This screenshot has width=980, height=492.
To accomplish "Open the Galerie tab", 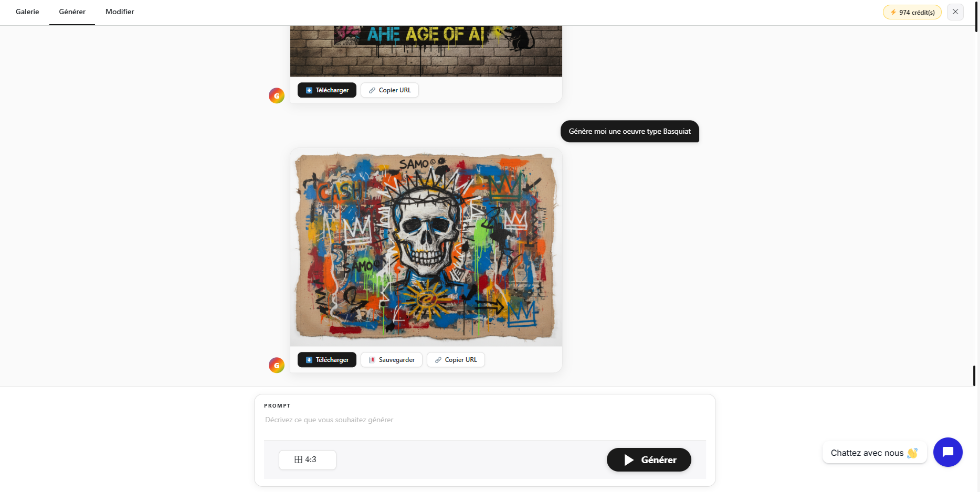I will point(27,12).
